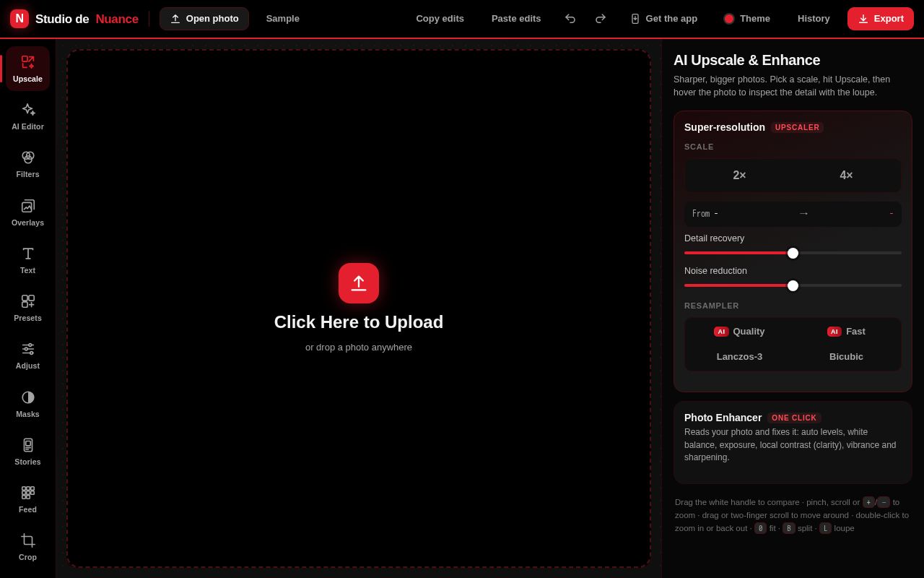Select the Bicubic resampler
924x578 pixels.
click(x=846, y=357)
